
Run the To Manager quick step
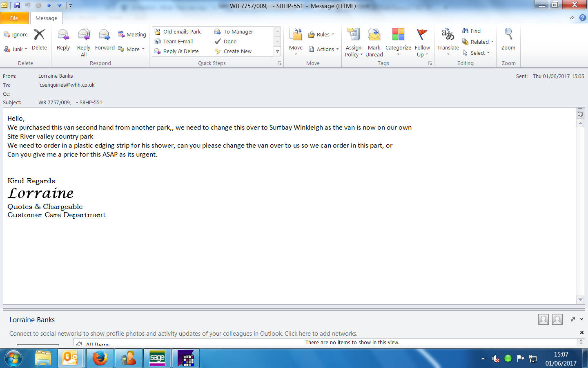pos(234,31)
